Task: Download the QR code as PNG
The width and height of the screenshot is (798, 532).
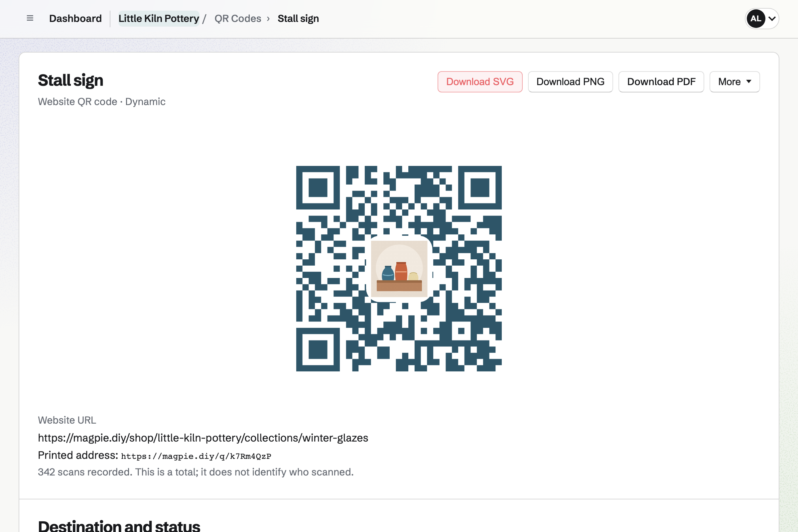Action: (570, 82)
